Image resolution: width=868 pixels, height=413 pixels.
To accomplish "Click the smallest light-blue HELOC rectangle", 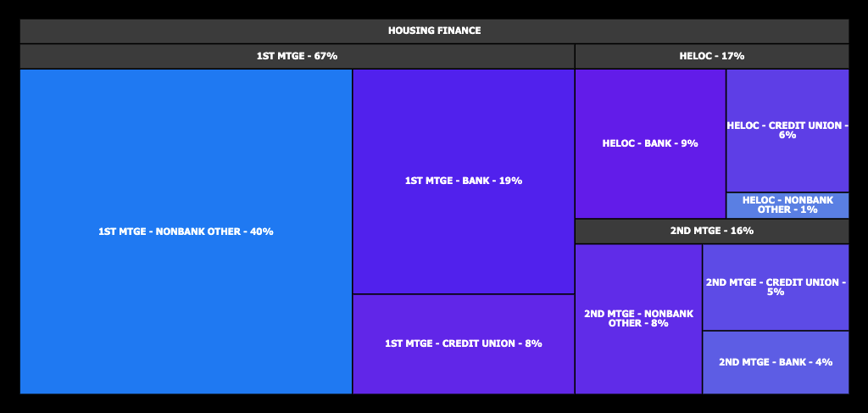I will [787, 204].
